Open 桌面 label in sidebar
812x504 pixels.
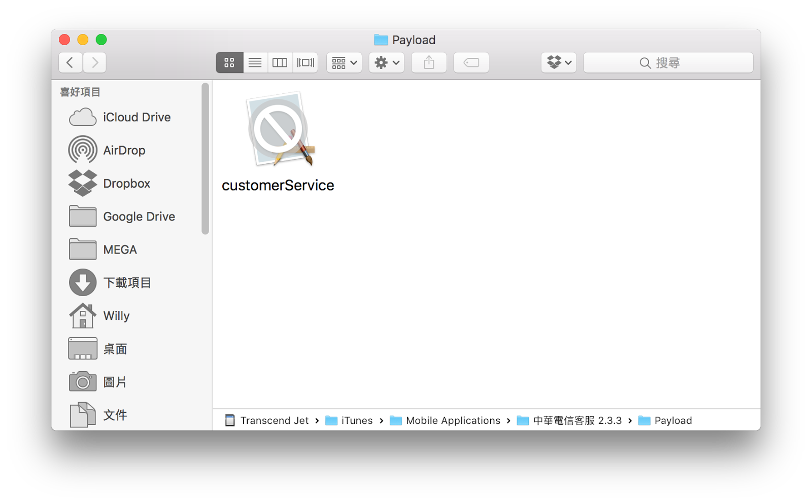click(115, 349)
